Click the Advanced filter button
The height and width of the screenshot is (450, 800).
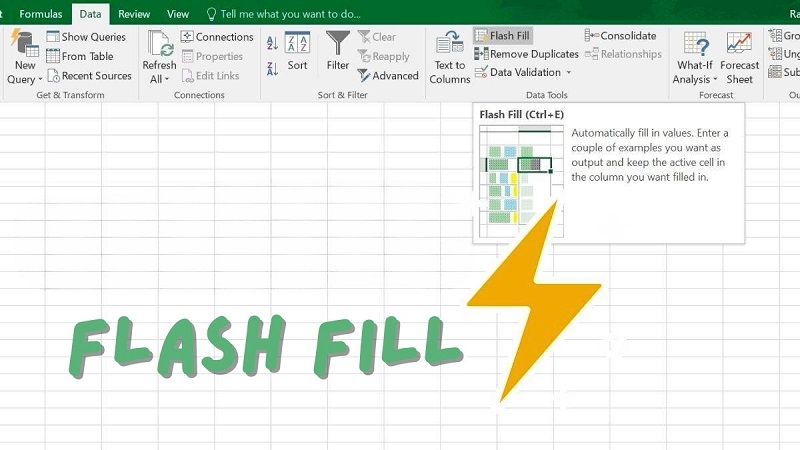(388, 76)
